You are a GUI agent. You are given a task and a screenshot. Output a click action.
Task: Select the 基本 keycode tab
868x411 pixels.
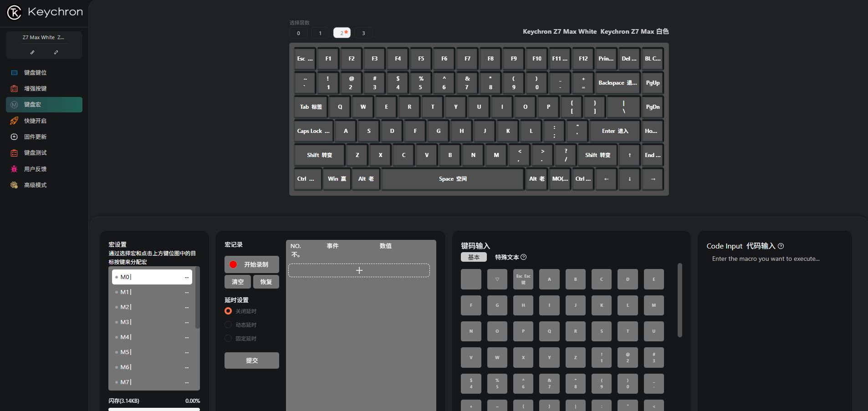coord(474,257)
